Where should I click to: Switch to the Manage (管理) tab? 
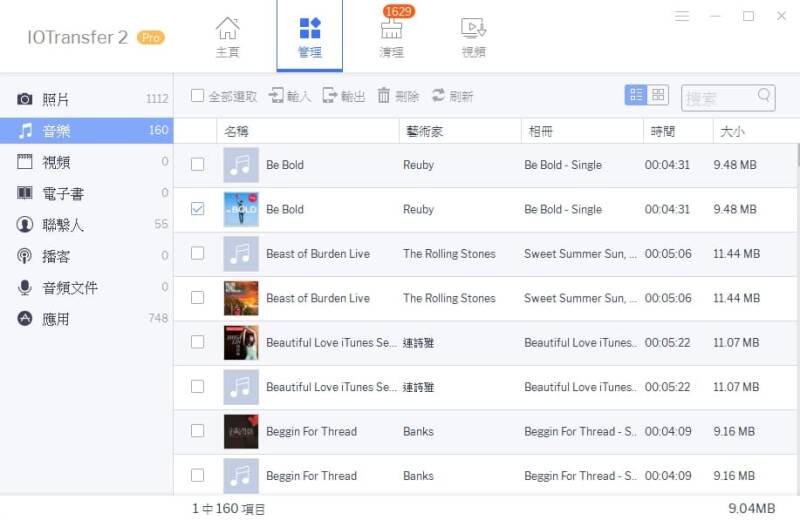[x=310, y=37]
